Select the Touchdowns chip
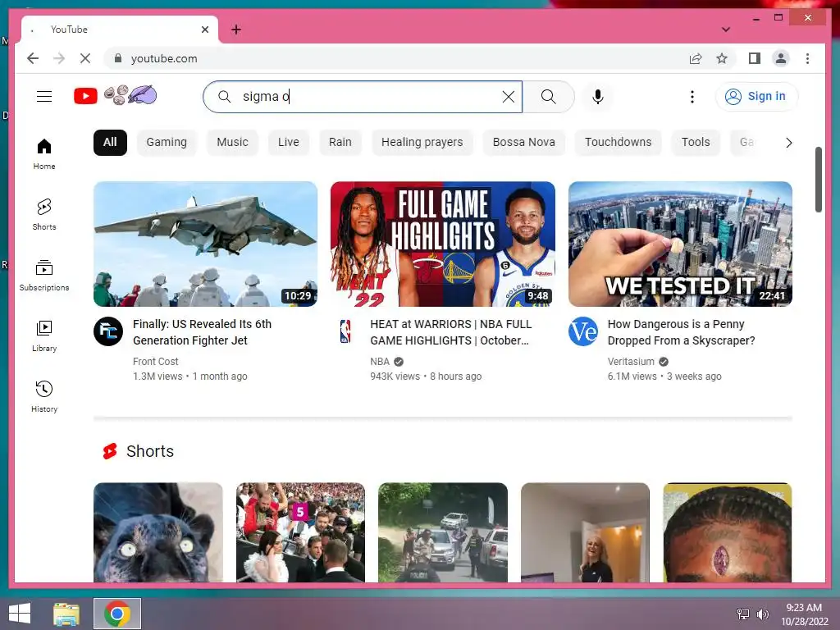 click(619, 143)
